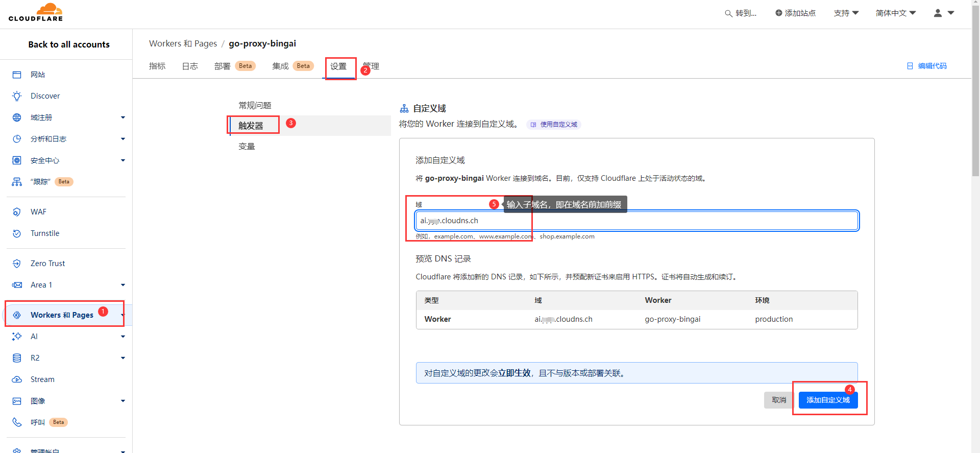Click the 图像 picture icon

(17, 401)
